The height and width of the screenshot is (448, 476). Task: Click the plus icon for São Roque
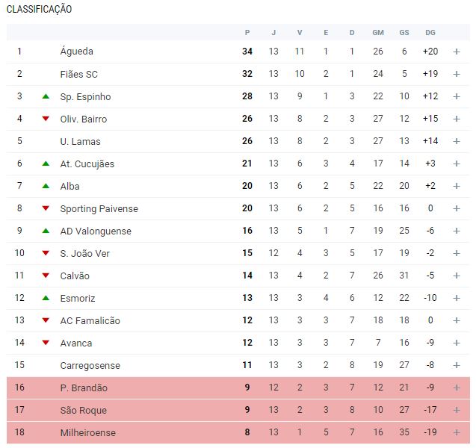tap(456, 410)
